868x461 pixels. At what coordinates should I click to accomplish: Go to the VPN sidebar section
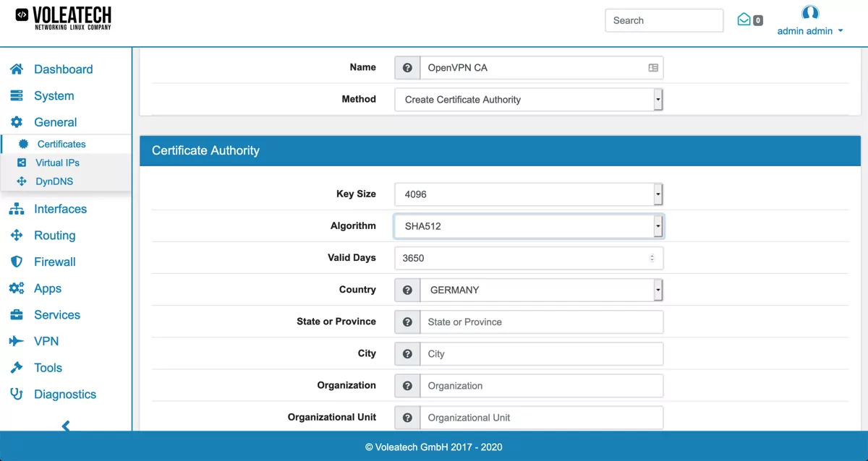46,341
